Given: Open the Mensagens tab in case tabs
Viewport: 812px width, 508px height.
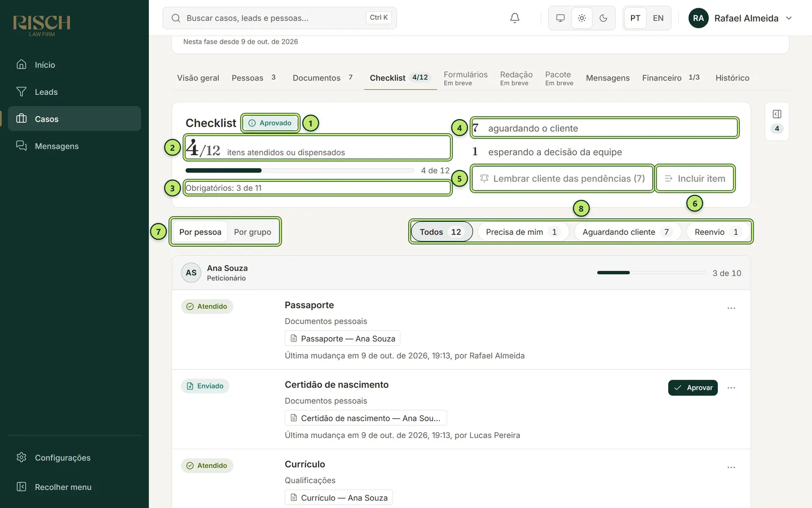Looking at the screenshot, I should [607, 78].
